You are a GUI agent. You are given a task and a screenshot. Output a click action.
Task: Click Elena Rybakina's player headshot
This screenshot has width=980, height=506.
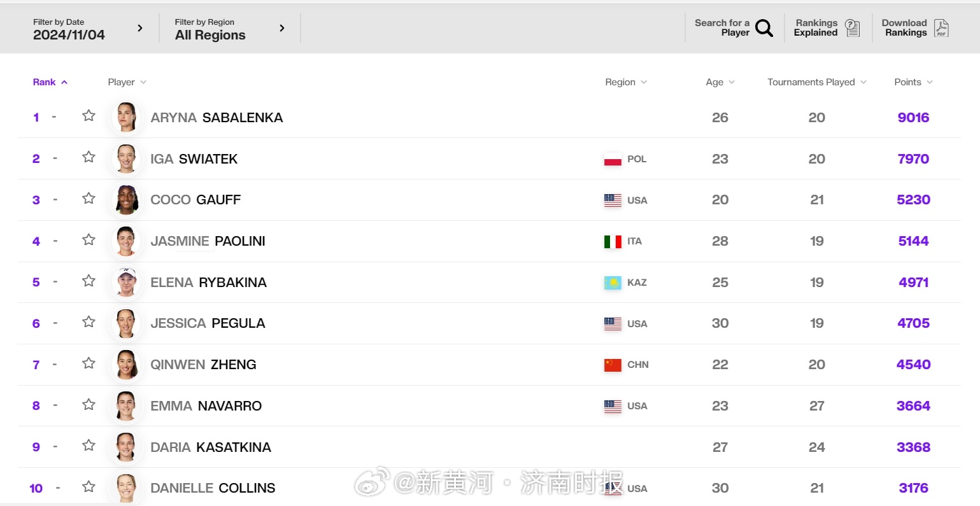[126, 283]
